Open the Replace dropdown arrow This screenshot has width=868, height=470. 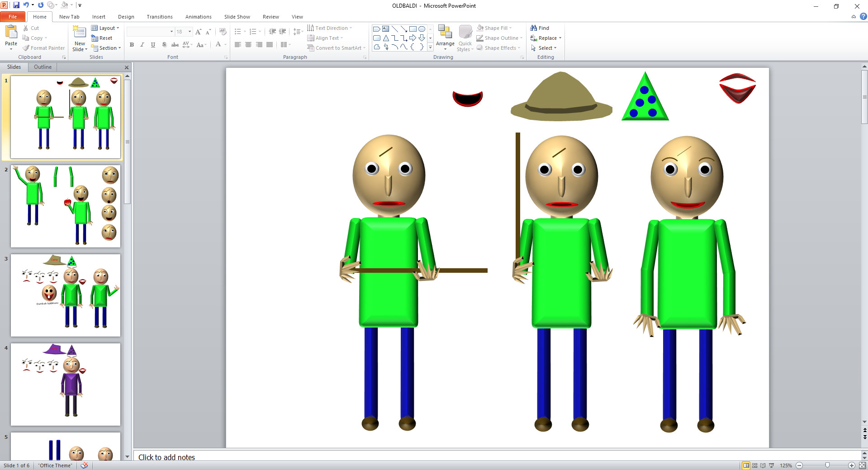560,38
